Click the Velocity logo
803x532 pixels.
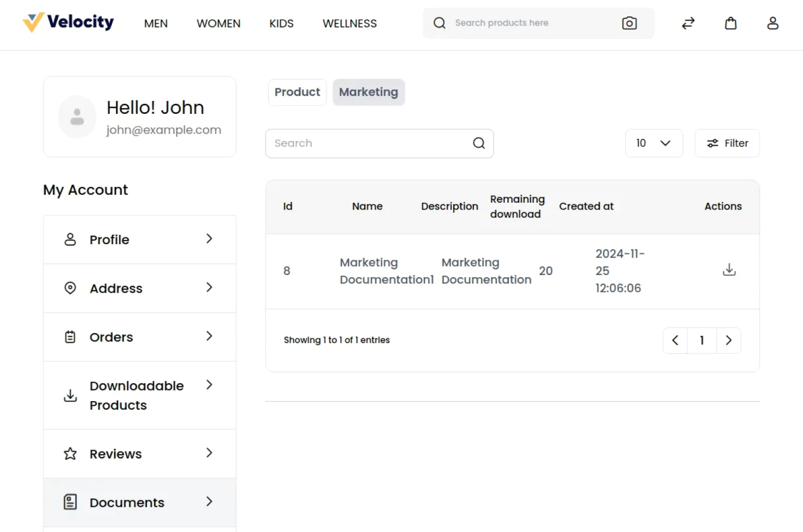(x=68, y=22)
